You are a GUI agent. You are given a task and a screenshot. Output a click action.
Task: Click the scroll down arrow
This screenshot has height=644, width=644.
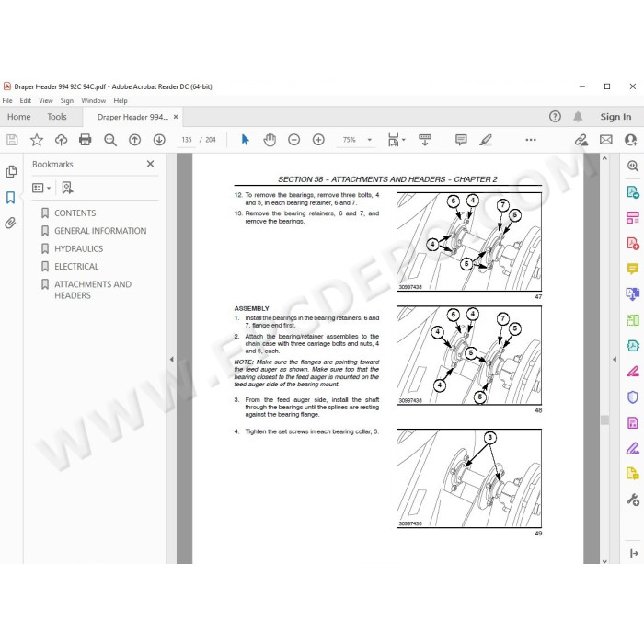pos(604,560)
